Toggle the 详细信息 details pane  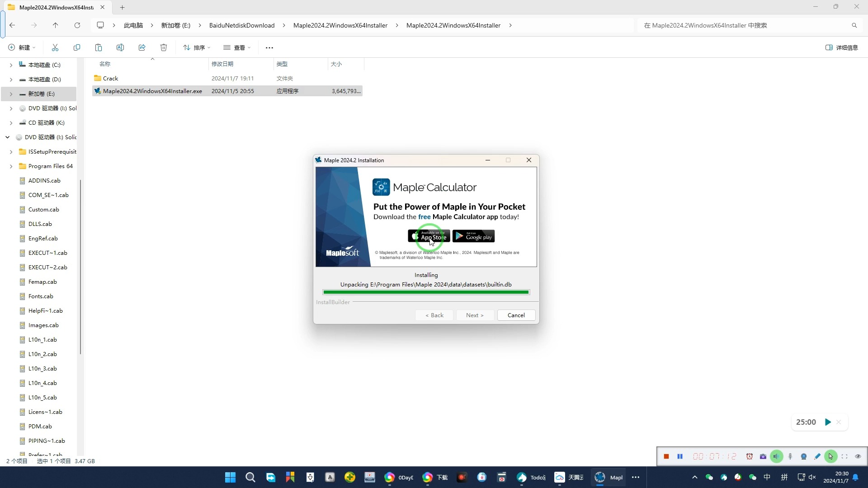(x=841, y=47)
